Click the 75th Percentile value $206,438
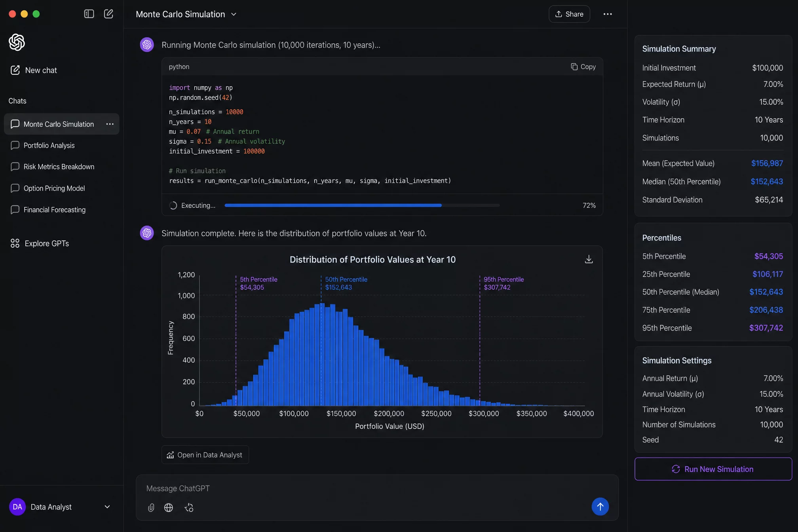The image size is (798, 532). tap(766, 310)
